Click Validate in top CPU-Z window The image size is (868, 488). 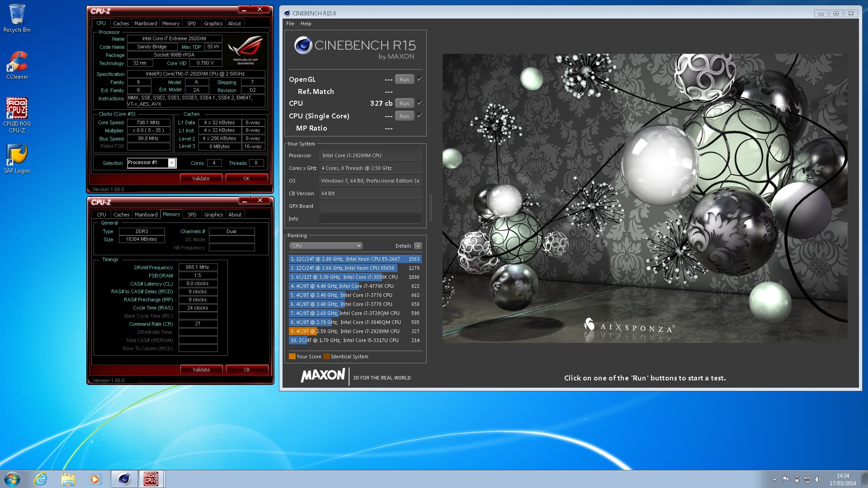(x=201, y=178)
